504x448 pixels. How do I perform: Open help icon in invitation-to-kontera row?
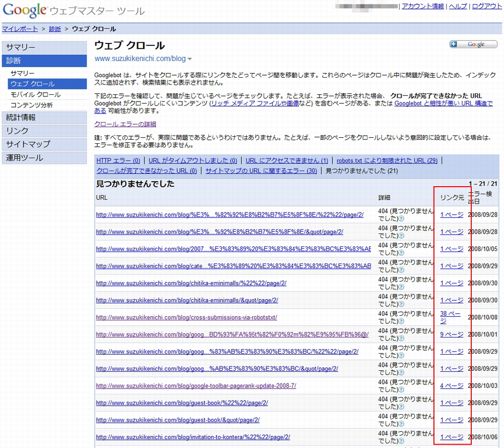click(401, 440)
